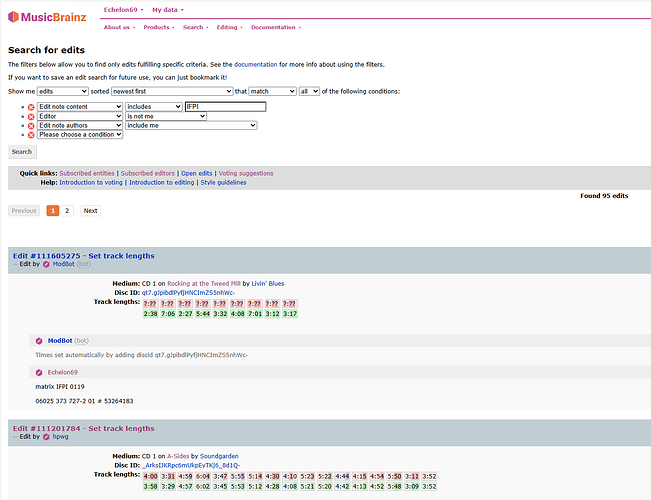
Task: Open ModBot link in edit #111605275 header
Action: (x=64, y=264)
